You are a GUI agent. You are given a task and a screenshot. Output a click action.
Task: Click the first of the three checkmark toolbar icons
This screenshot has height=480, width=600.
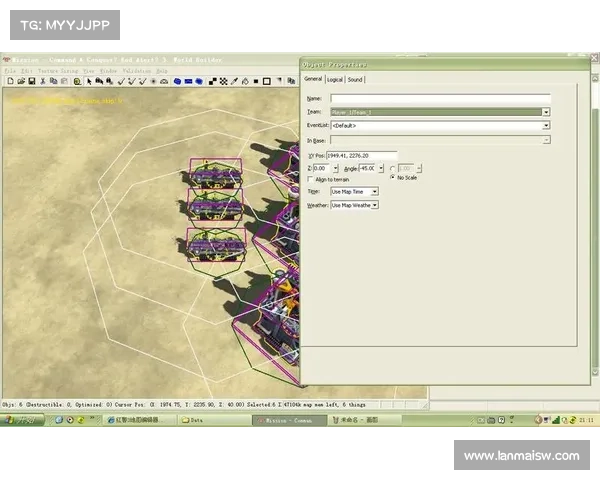click(121, 81)
